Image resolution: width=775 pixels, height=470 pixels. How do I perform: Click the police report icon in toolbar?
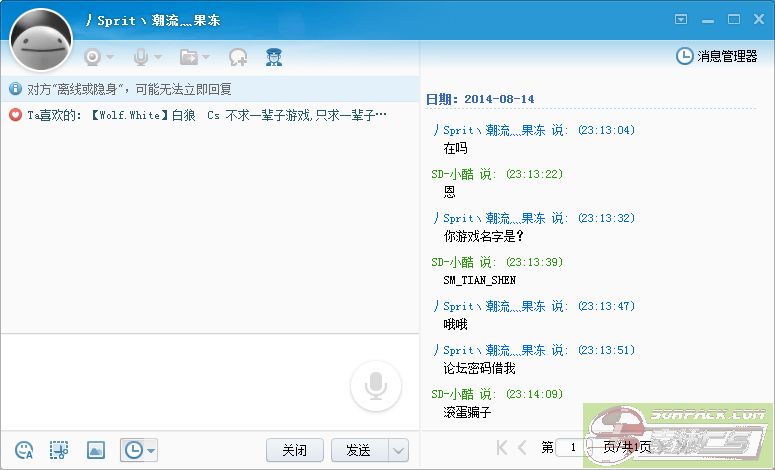click(274, 57)
